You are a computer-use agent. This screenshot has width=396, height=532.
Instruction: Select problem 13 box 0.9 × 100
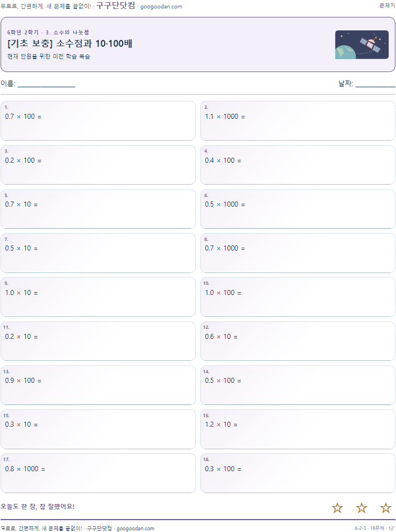coord(98,385)
